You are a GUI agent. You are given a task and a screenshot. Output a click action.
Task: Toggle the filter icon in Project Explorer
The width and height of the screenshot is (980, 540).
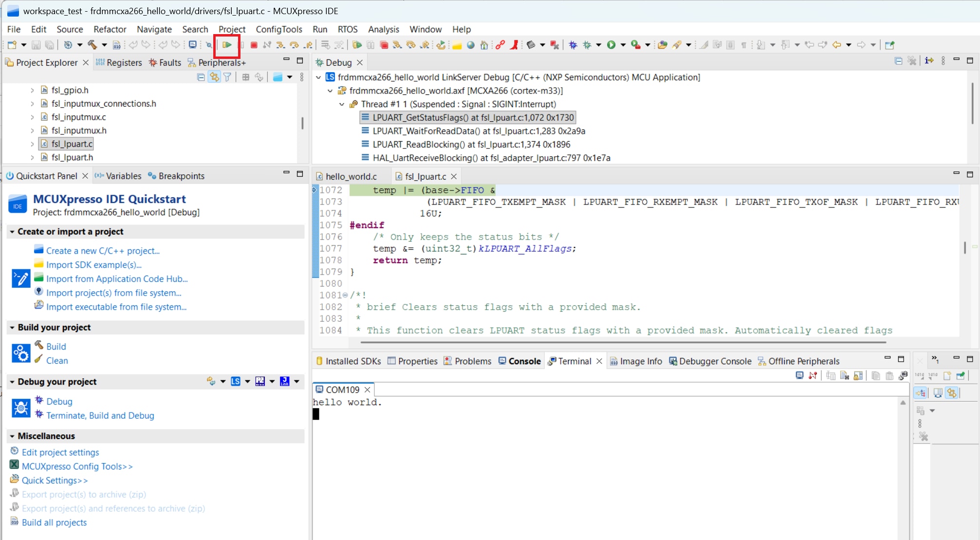[x=227, y=76]
